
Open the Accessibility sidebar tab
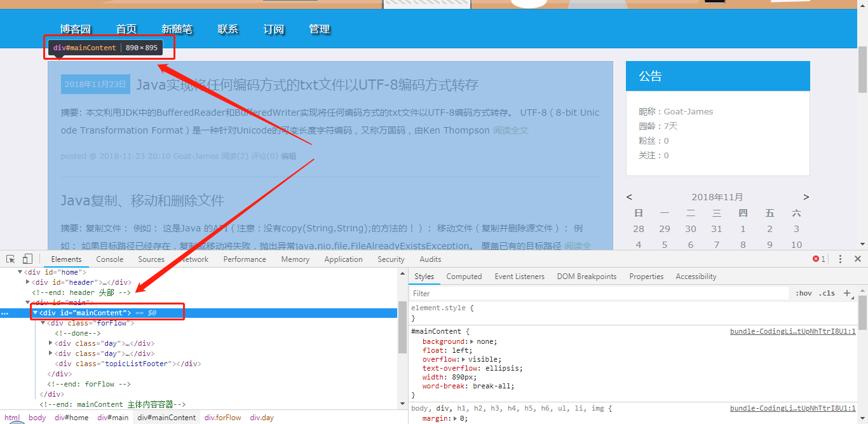click(x=696, y=277)
